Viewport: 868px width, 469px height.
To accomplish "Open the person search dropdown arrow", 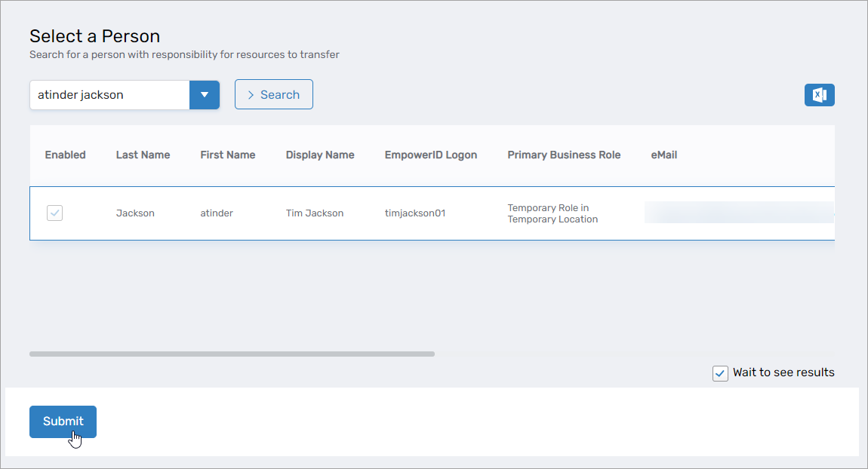I will [x=204, y=95].
